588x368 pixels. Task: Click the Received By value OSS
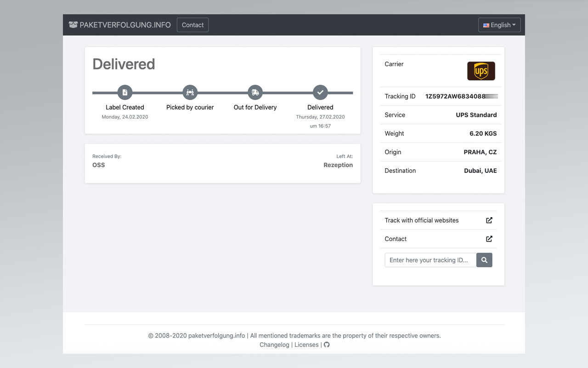click(99, 165)
